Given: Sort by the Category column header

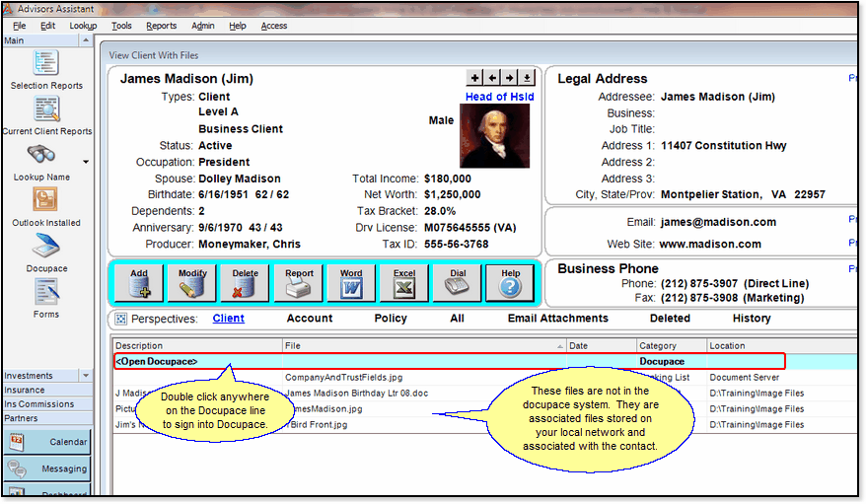Looking at the screenshot, I should coord(672,345).
